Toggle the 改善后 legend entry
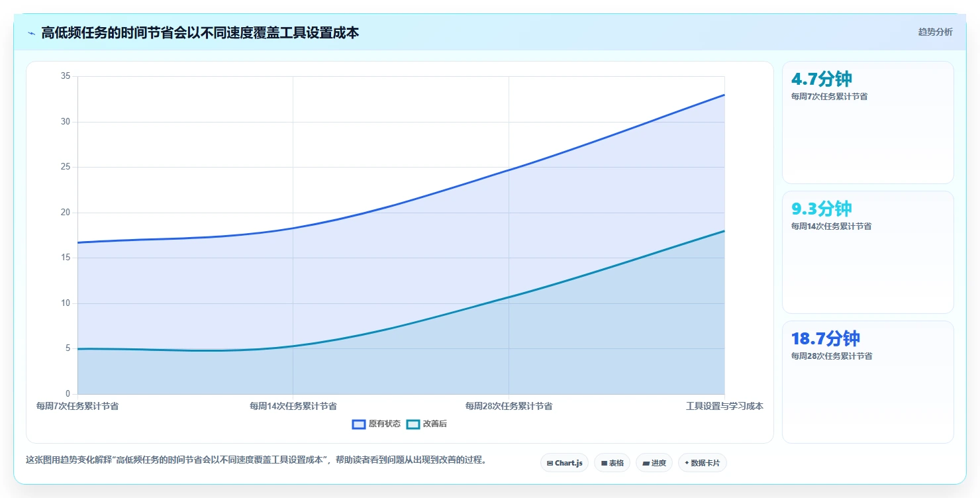The width and height of the screenshot is (980, 498). [426, 424]
